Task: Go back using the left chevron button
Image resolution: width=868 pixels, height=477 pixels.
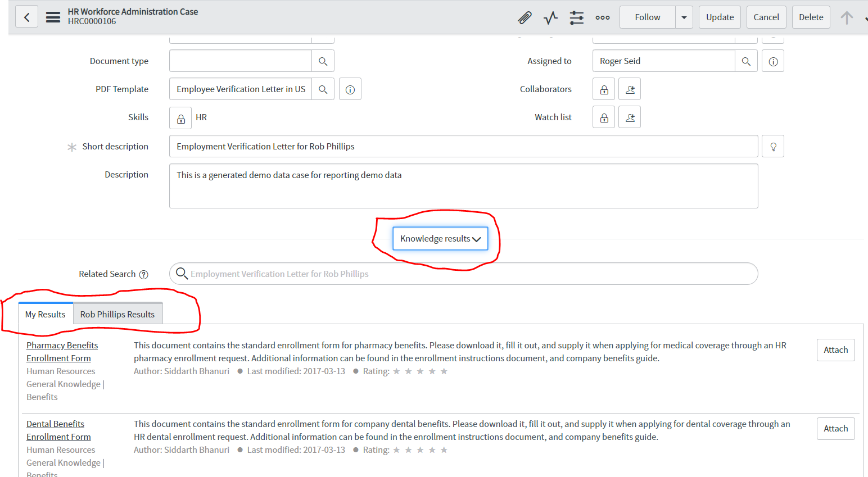Action: click(x=26, y=17)
